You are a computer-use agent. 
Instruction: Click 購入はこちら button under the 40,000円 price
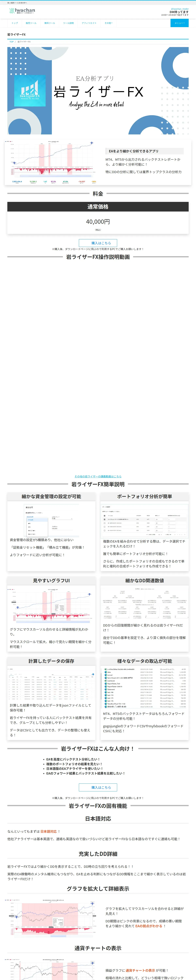98,243
